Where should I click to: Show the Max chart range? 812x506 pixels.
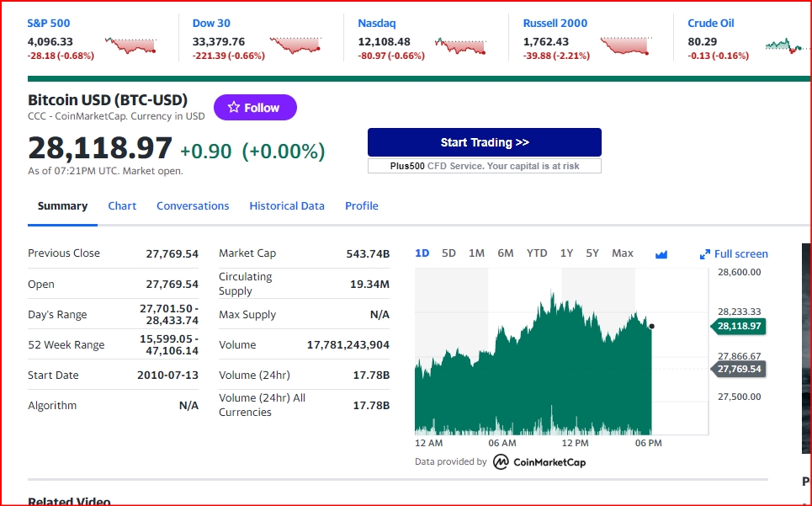coord(623,253)
